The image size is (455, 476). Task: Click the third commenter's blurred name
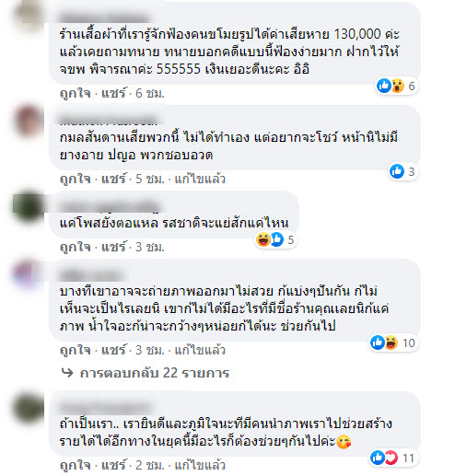pyautogui.click(x=111, y=205)
